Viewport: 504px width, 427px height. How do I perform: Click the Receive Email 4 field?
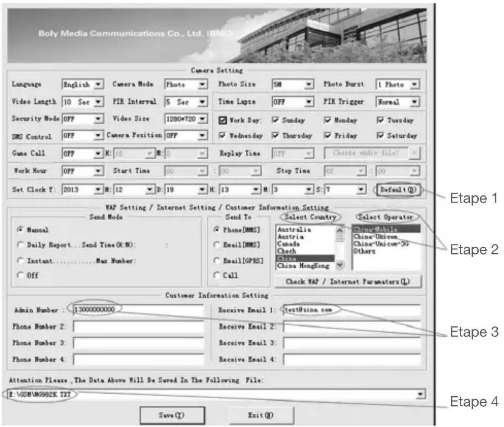pos(352,360)
